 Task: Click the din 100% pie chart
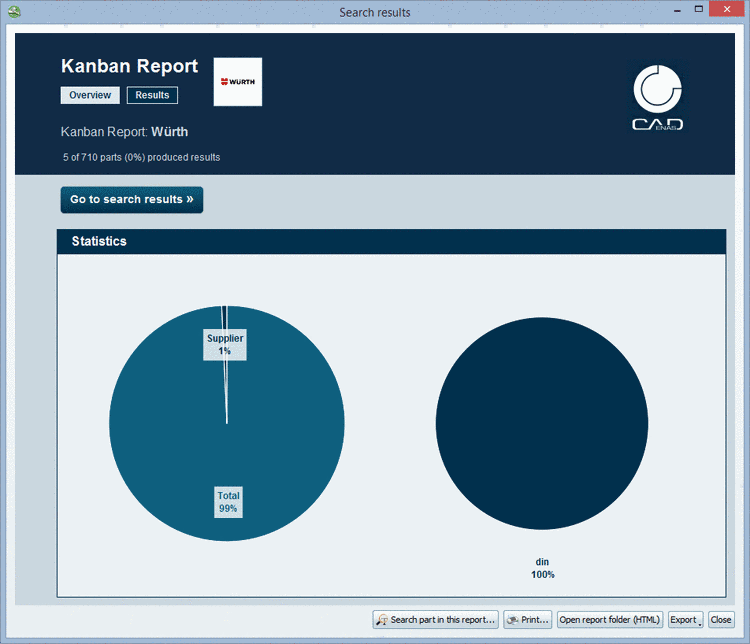[x=542, y=423]
